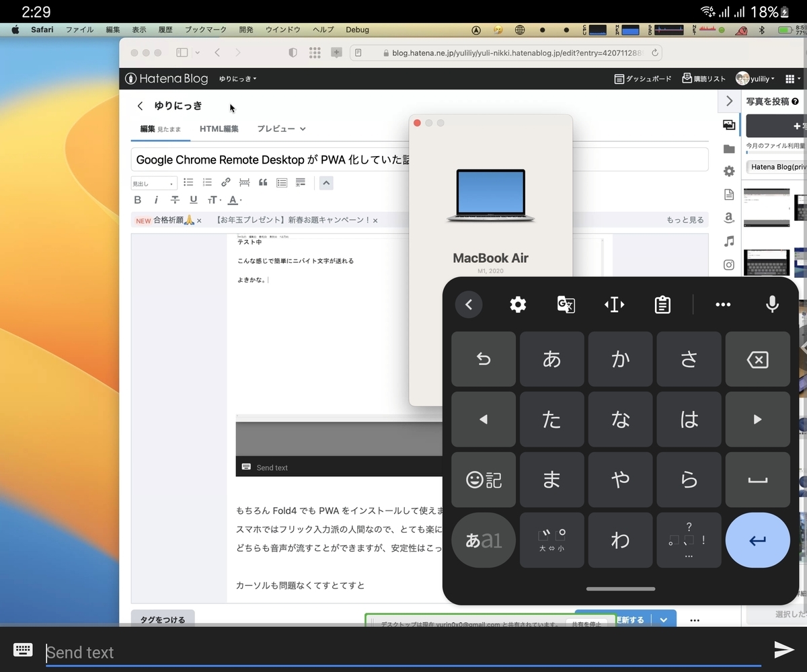
Task: Open dropdown arrow beside 更新する button
Action: point(664,620)
